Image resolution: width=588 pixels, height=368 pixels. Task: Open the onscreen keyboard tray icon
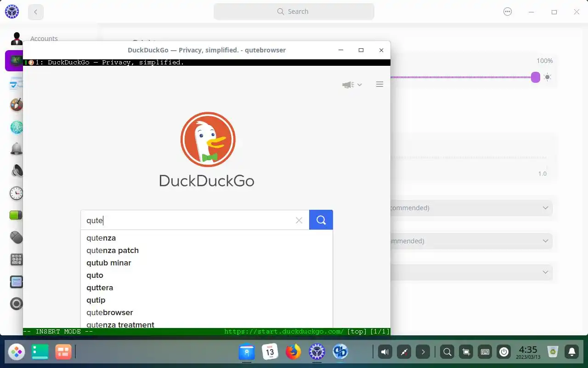coord(485,352)
